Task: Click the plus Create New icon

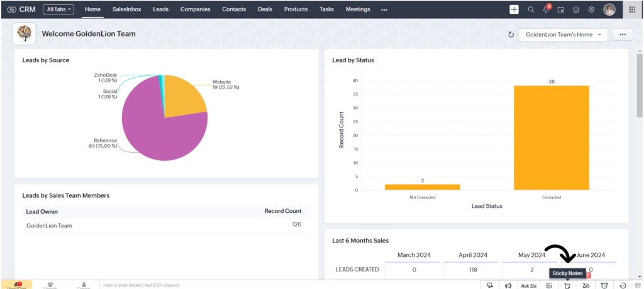Action: (514, 9)
